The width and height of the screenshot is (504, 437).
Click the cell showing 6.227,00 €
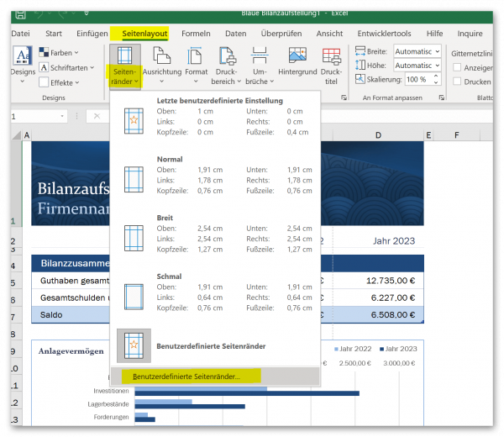[x=379, y=297]
